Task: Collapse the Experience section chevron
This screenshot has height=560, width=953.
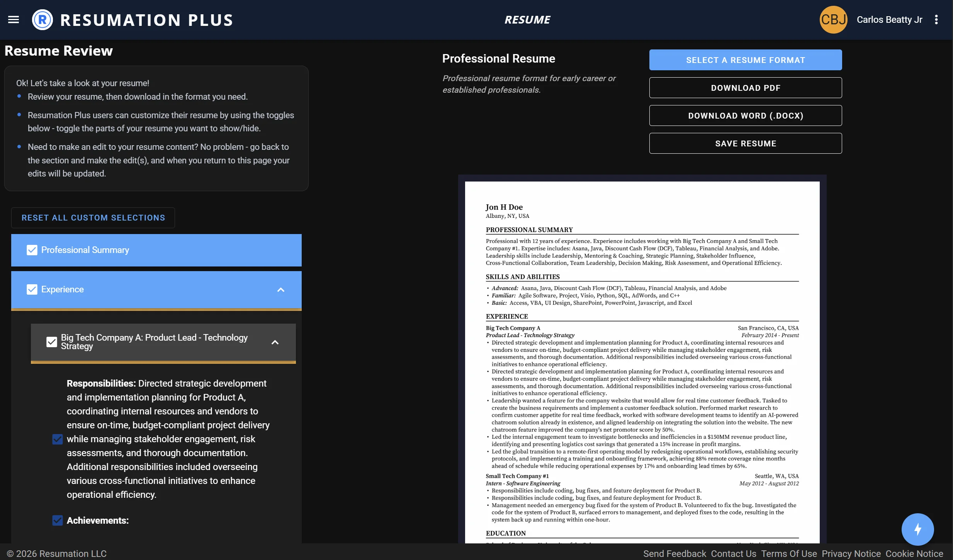Action: click(281, 290)
